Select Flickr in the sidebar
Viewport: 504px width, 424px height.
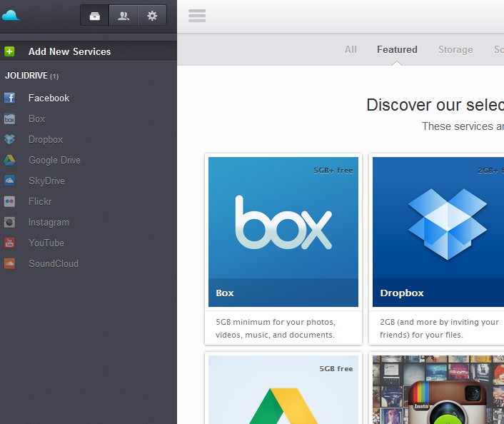[x=40, y=201]
